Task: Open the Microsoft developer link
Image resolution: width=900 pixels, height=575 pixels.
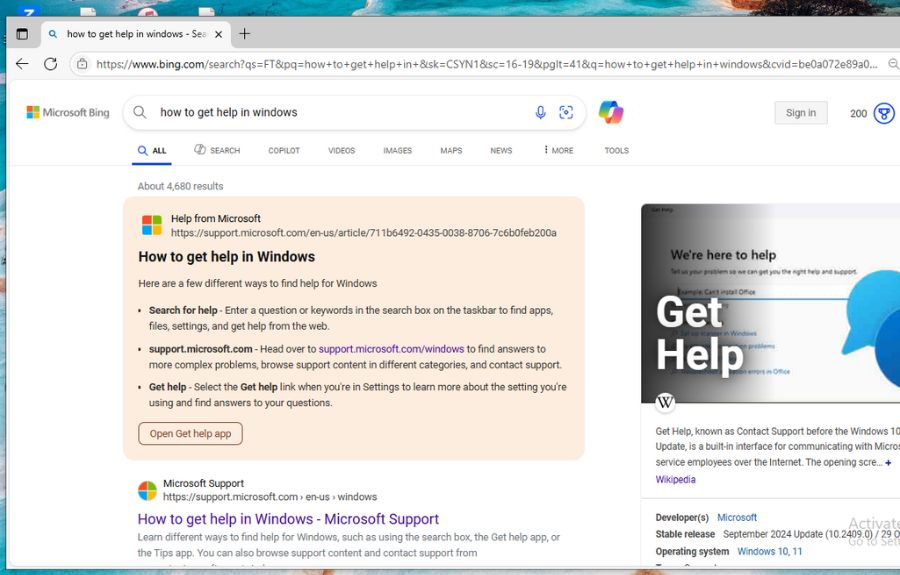Action: click(737, 518)
